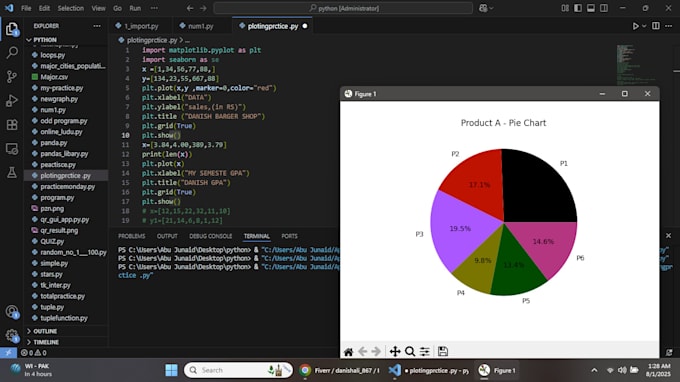This screenshot has height=382, width=680.
Task: Open the Windows Start button
Action: click(171, 370)
